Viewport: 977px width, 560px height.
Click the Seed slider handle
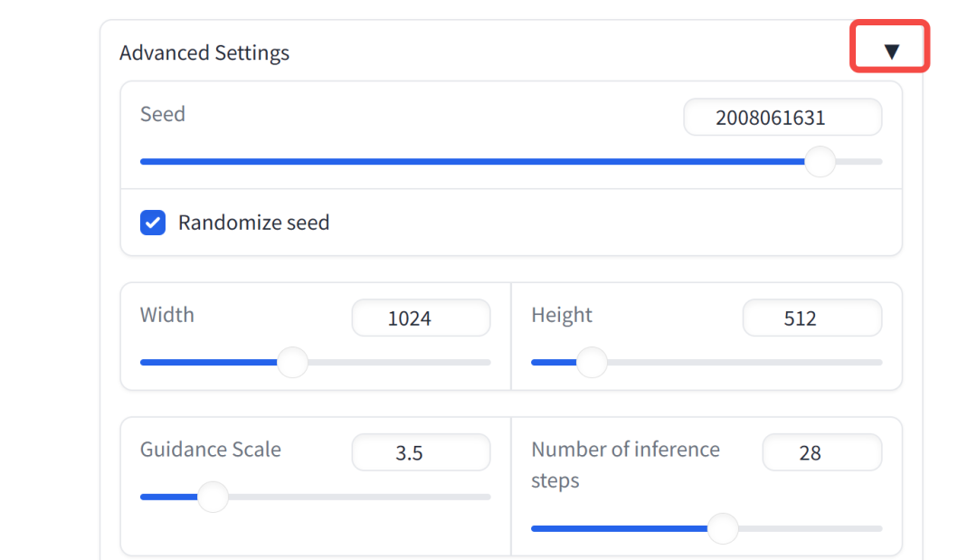(820, 162)
